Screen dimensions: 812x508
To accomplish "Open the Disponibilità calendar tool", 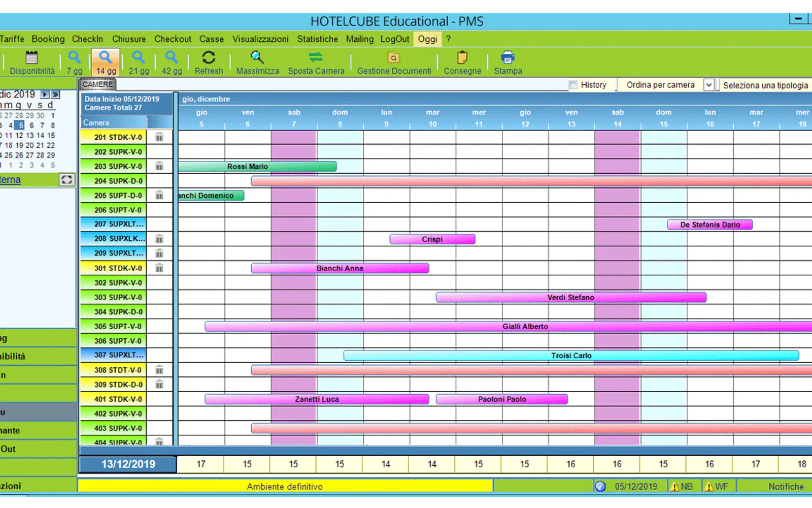I will [31, 62].
